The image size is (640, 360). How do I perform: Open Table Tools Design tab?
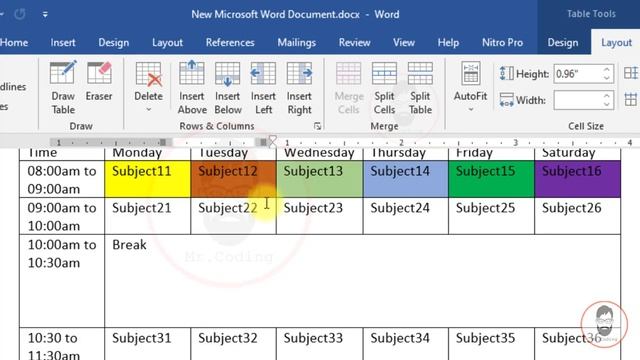coord(562,42)
